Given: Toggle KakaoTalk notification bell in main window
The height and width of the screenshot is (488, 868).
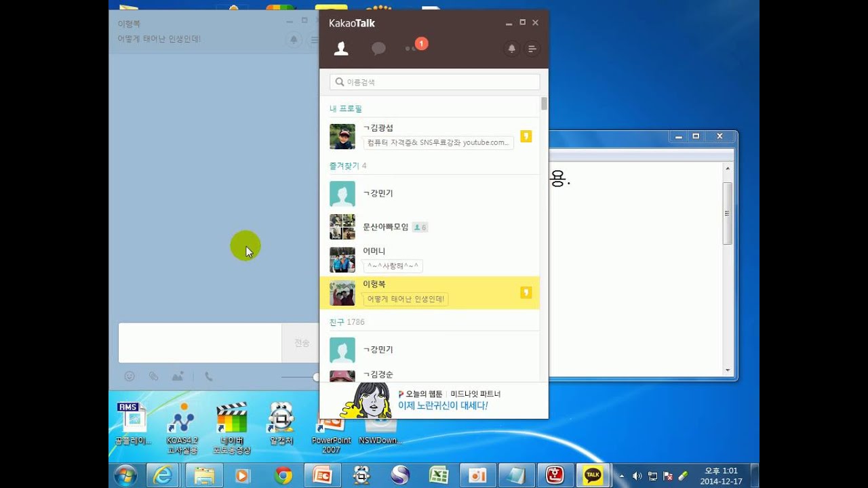Looking at the screenshot, I should click(512, 49).
